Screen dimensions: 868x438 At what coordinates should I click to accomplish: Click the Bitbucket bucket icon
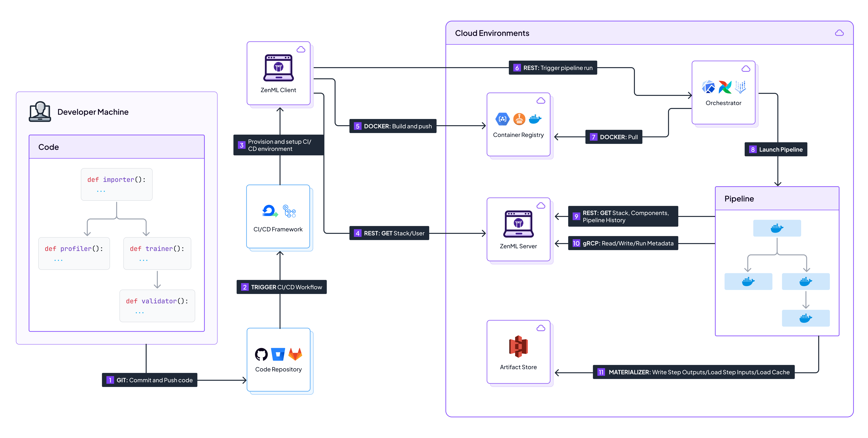click(278, 354)
